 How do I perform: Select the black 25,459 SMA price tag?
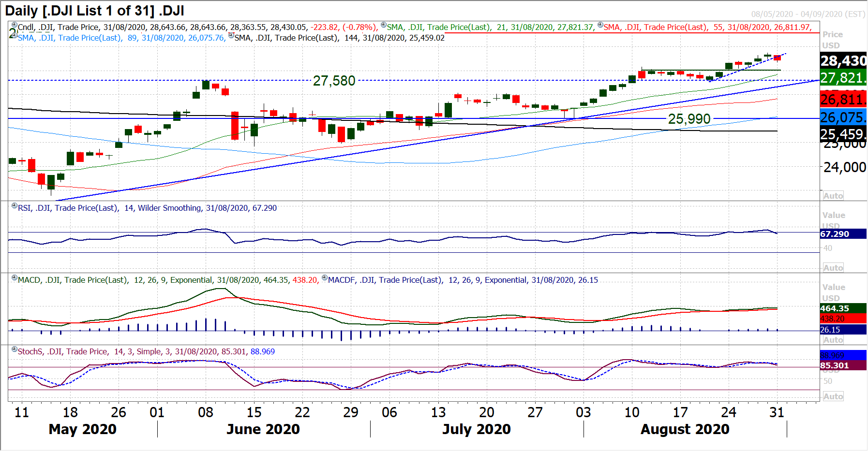(843, 134)
